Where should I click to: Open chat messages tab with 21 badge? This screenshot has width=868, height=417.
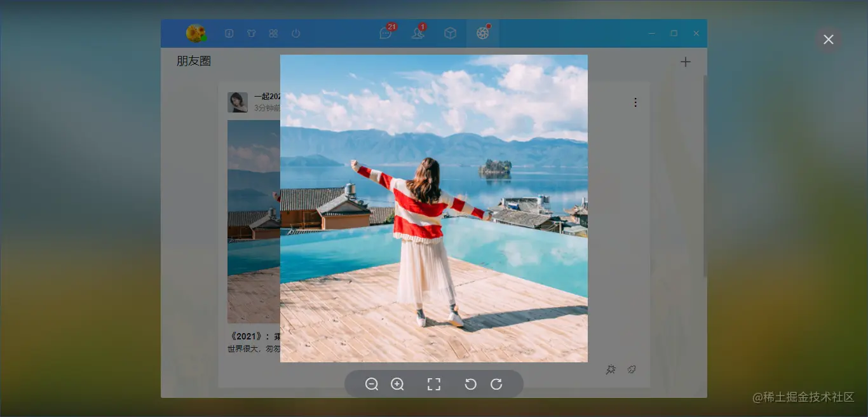coord(386,32)
